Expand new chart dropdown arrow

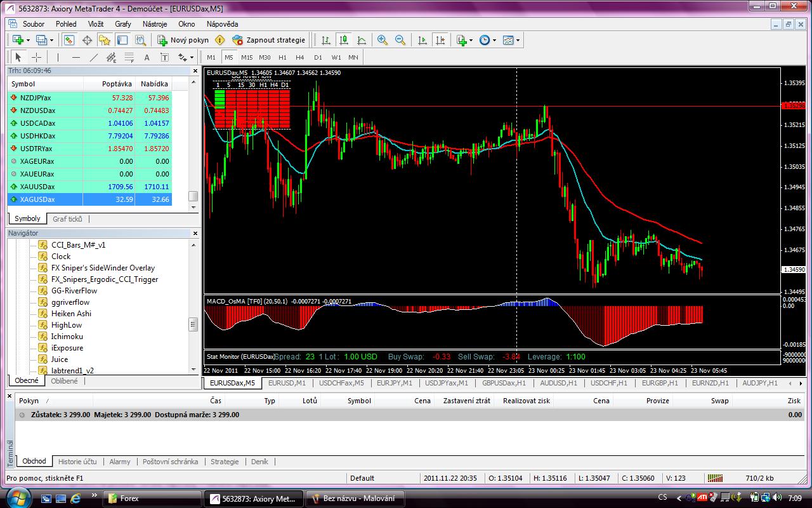pyautogui.click(x=28, y=40)
